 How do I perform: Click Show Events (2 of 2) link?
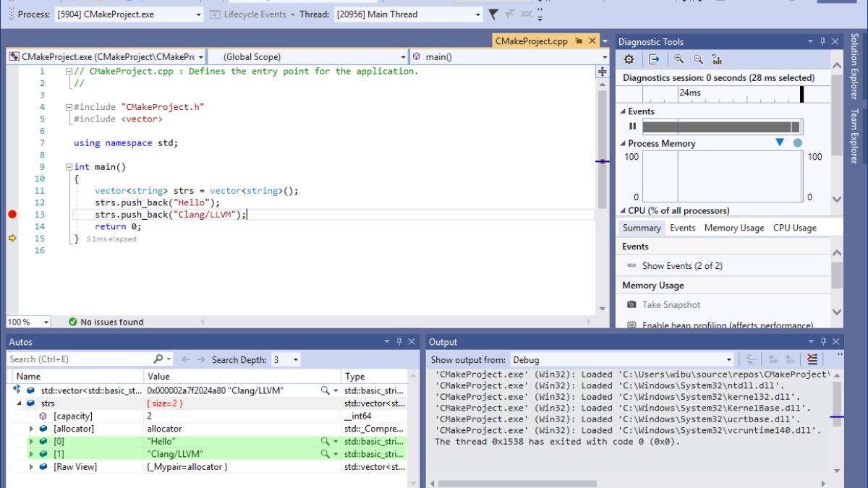[682, 266]
